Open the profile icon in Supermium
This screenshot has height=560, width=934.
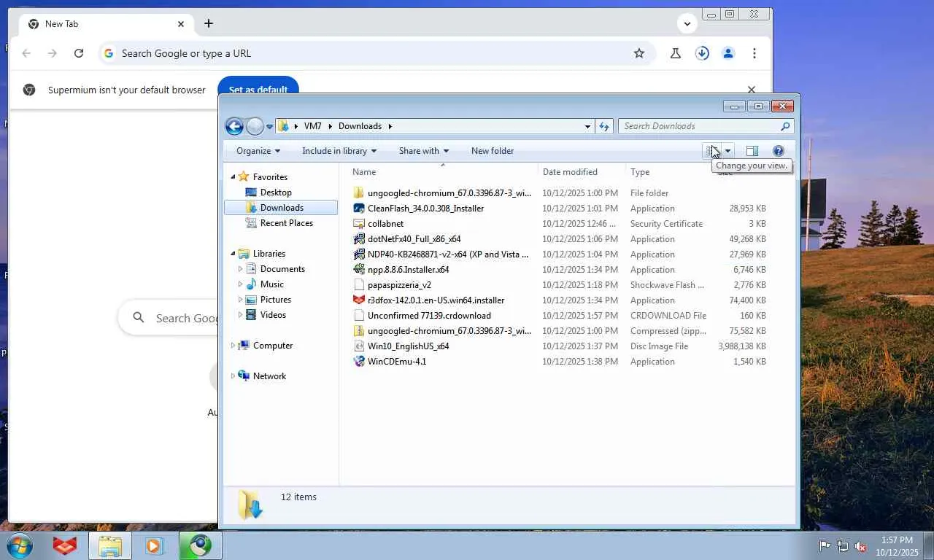click(x=728, y=53)
